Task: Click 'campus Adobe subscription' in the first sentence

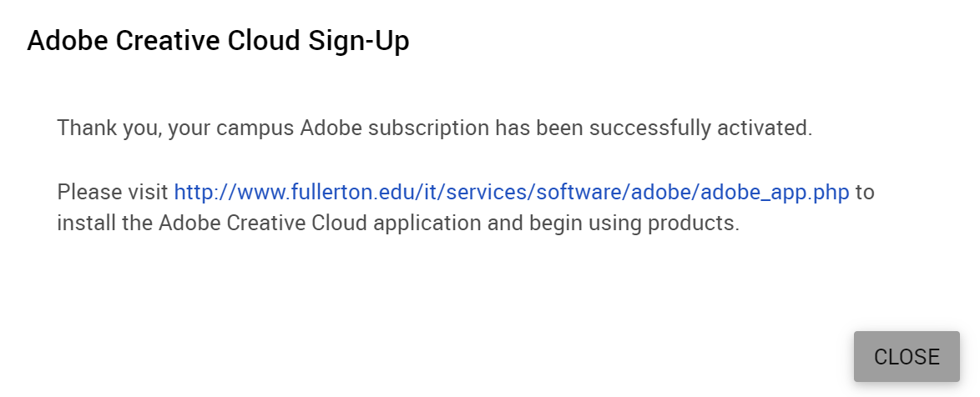Action: 352,128
